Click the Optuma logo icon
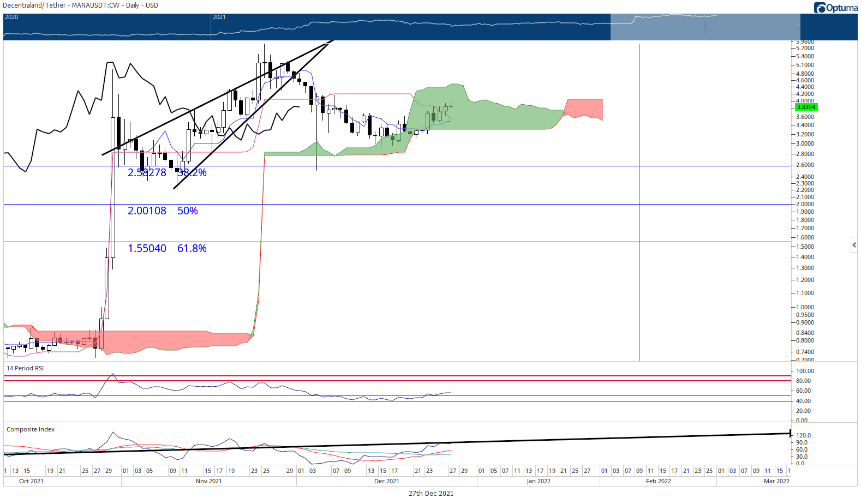The width and height of the screenshot is (861, 504). pos(820,8)
